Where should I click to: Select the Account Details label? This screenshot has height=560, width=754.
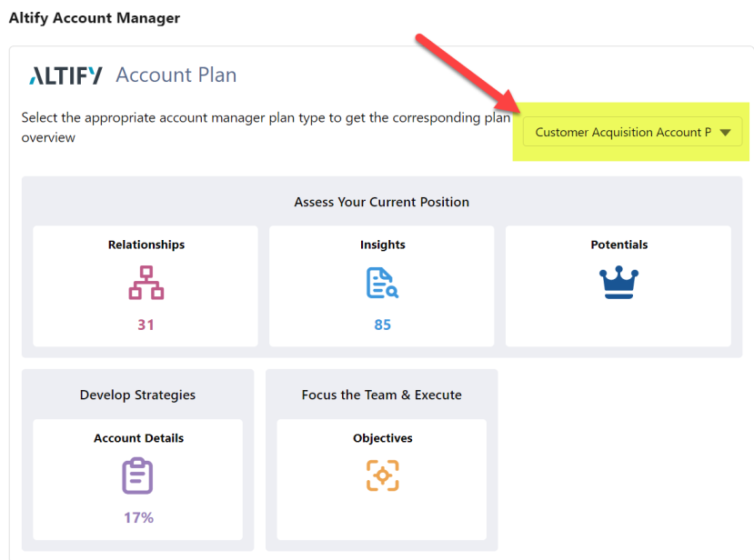[138, 438]
